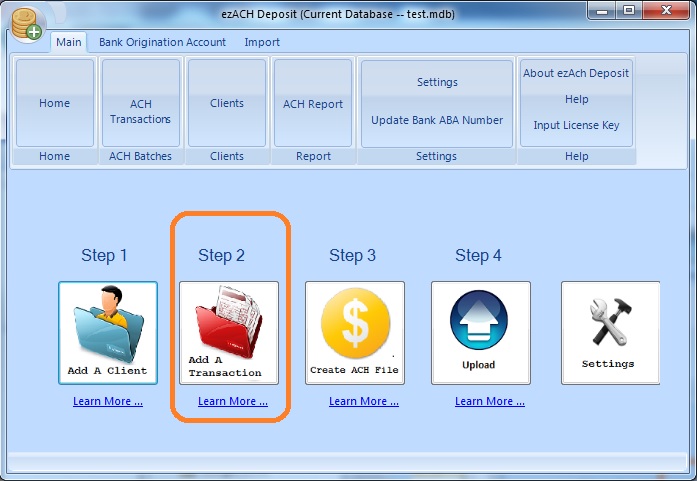Open the Settings tools icon
The width and height of the screenshot is (697, 481).
609,332
